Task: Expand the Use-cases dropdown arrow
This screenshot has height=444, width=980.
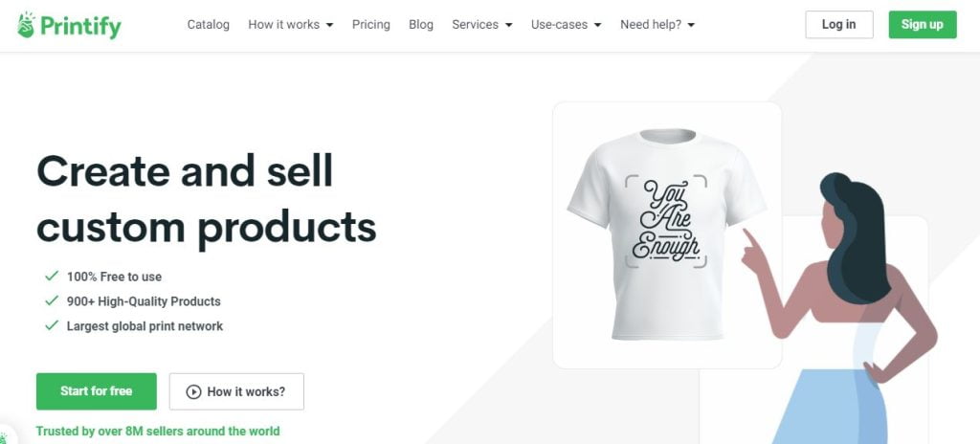Action: tap(597, 25)
